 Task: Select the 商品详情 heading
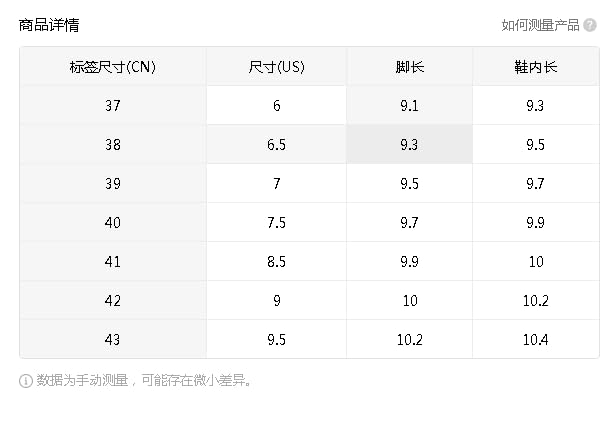[49, 25]
